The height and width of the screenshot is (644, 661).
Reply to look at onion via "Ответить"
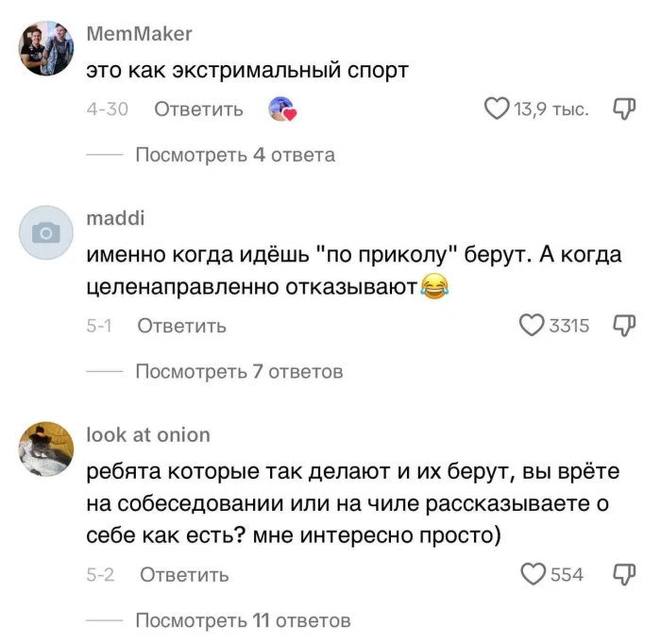tap(184, 574)
